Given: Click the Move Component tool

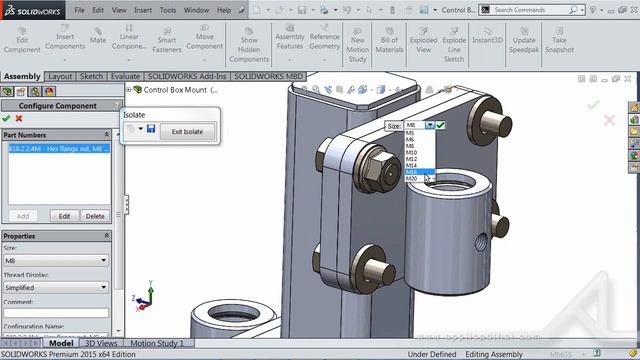Looking at the screenshot, I should click(204, 37).
